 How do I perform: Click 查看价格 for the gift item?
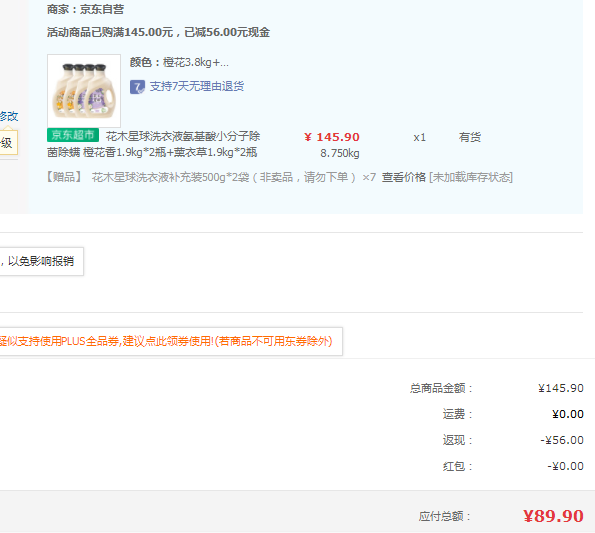coord(403,177)
